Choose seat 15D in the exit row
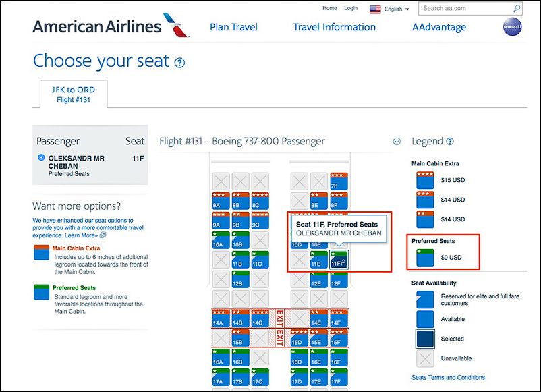Viewport: 541px width, 392px height. [299, 338]
